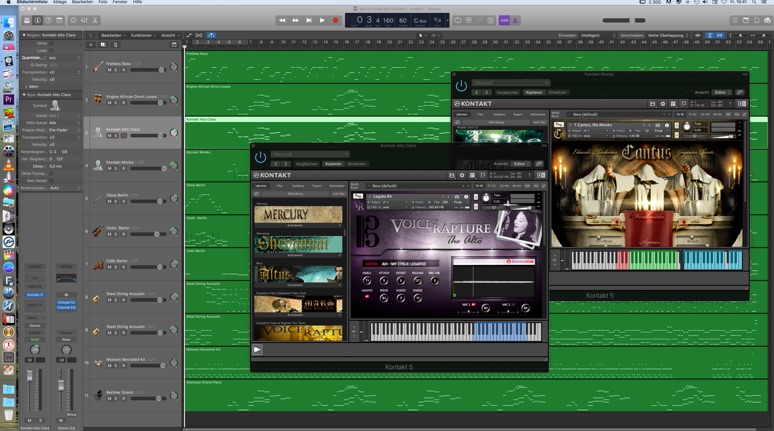The image size is (774, 431).
Task: Click Vergleichen in Kontakt Alto Clara window
Action: tap(307, 164)
